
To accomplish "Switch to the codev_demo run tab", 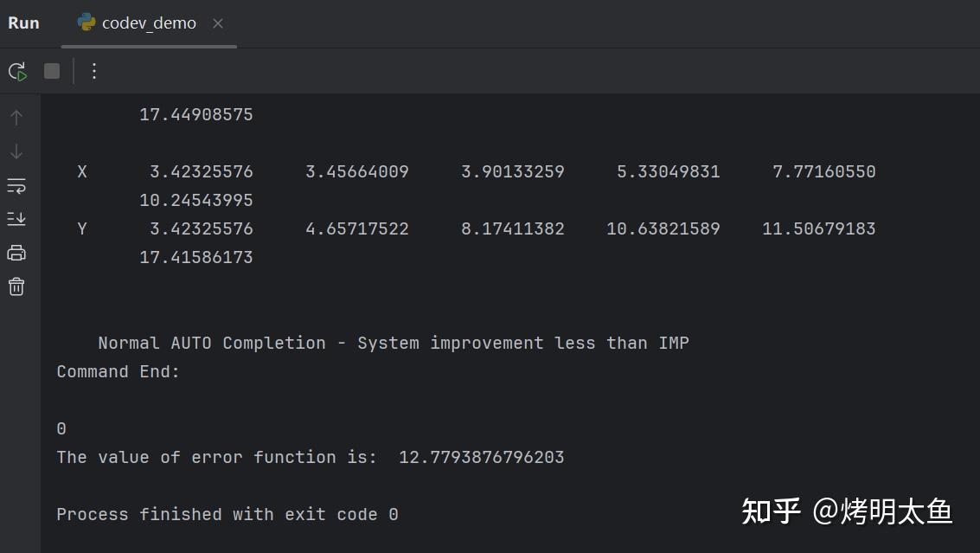I will click(149, 23).
